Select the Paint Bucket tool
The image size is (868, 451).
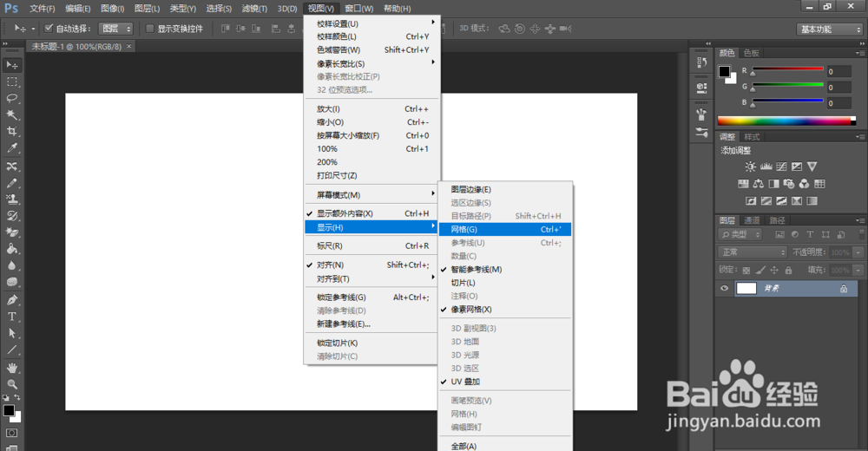[11, 249]
